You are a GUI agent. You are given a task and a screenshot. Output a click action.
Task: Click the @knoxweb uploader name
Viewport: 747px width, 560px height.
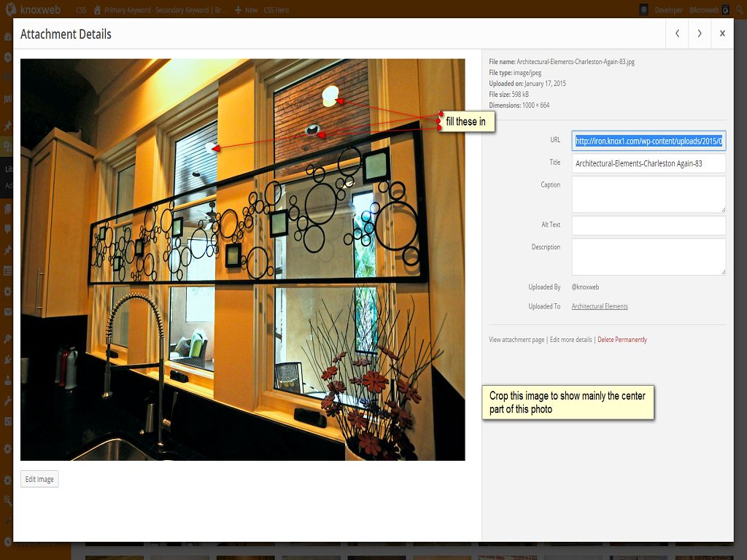click(x=585, y=287)
